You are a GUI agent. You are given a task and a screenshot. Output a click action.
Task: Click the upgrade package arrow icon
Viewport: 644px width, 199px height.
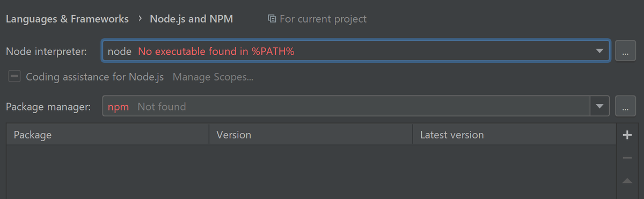627,181
